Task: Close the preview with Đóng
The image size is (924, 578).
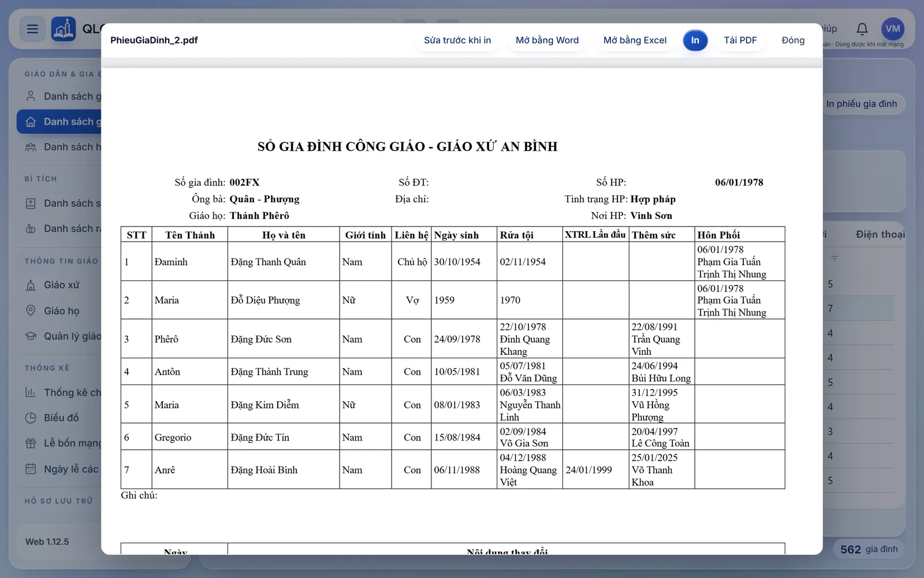Action: click(x=793, y=40)
